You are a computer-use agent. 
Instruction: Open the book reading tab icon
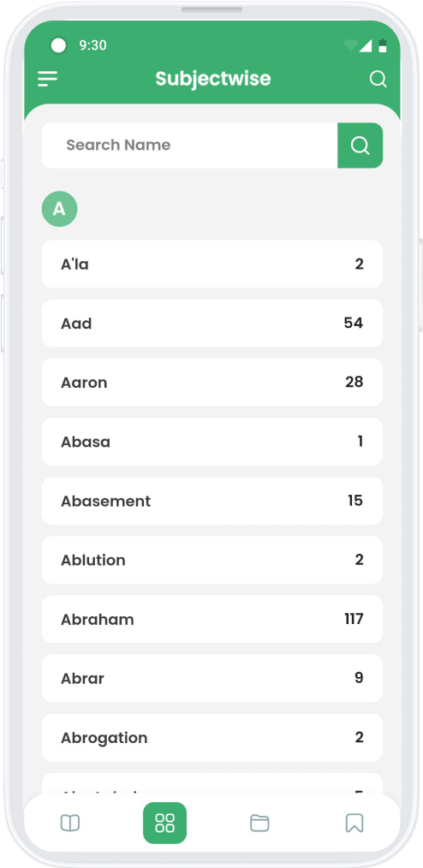pos(69,823)
